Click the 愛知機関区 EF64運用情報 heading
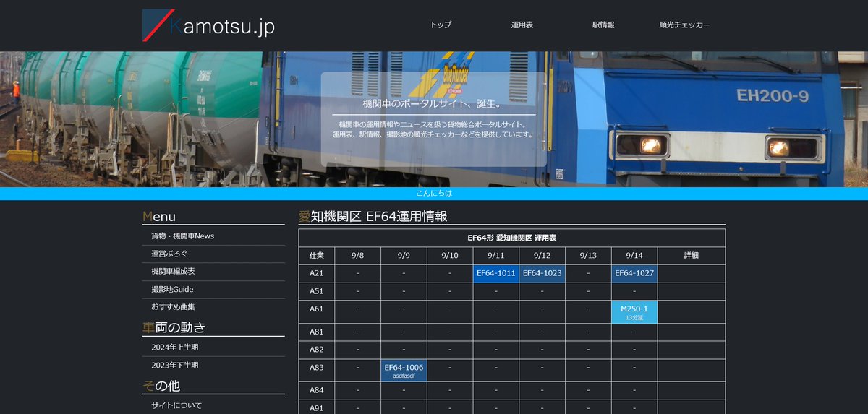Image resolution: width=868 pixels, height=414 pixels. point(373,216)
